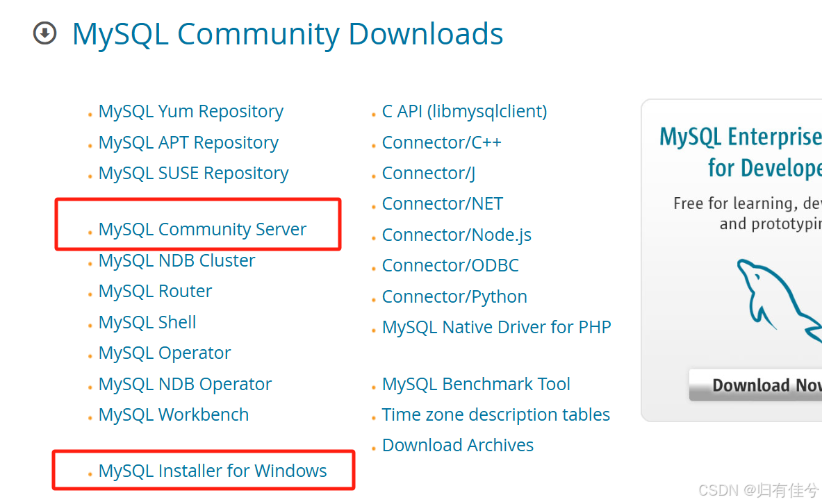Open C API (libmysqlclient) link
The height and width of the screenshot is (504, 822).
[464, 112]
